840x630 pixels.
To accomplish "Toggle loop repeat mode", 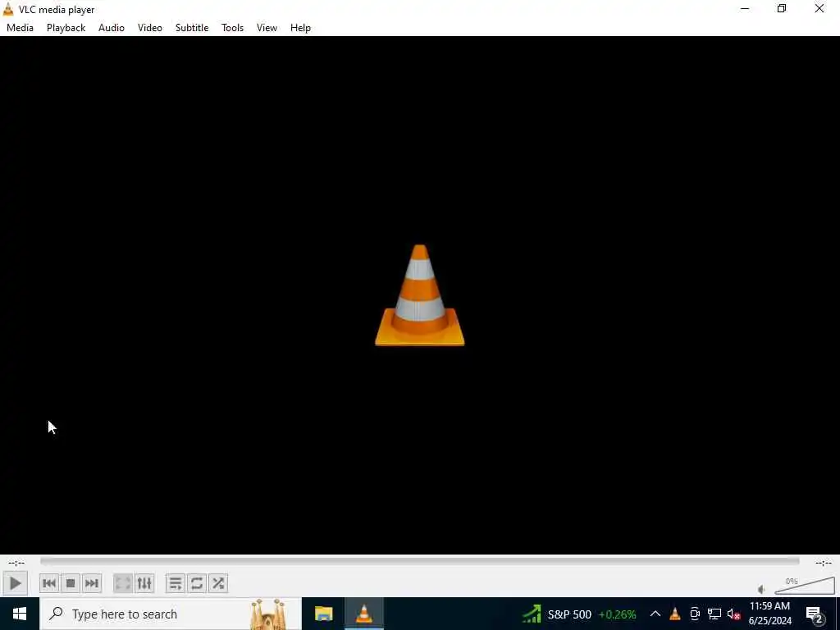I will pos(197,583).
